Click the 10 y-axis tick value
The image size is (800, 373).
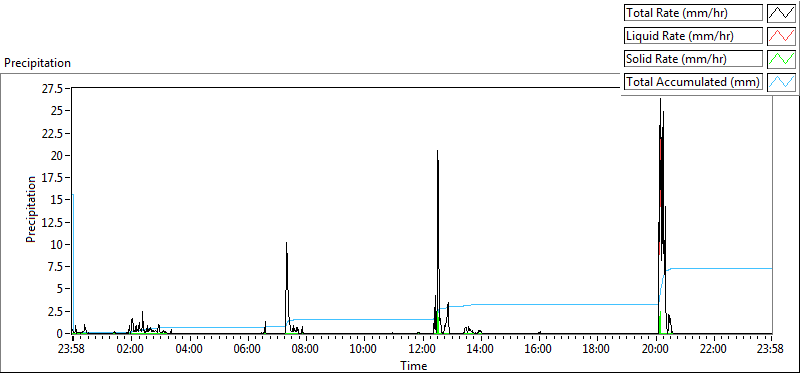58,244
